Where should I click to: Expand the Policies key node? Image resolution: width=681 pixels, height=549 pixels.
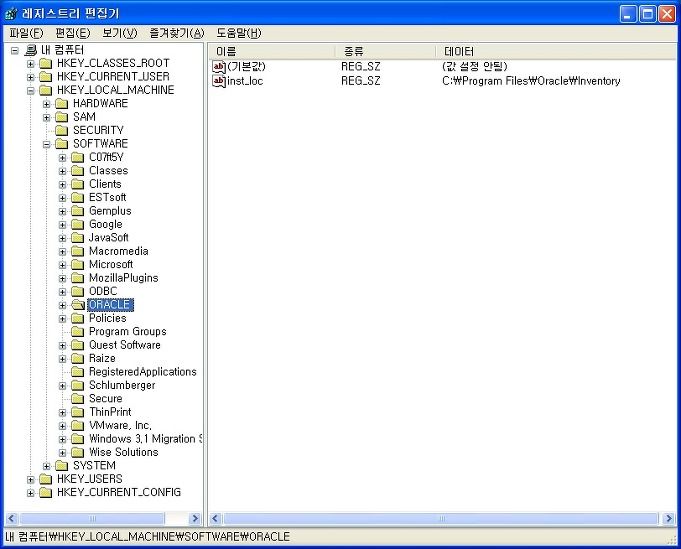coord(63,319)
